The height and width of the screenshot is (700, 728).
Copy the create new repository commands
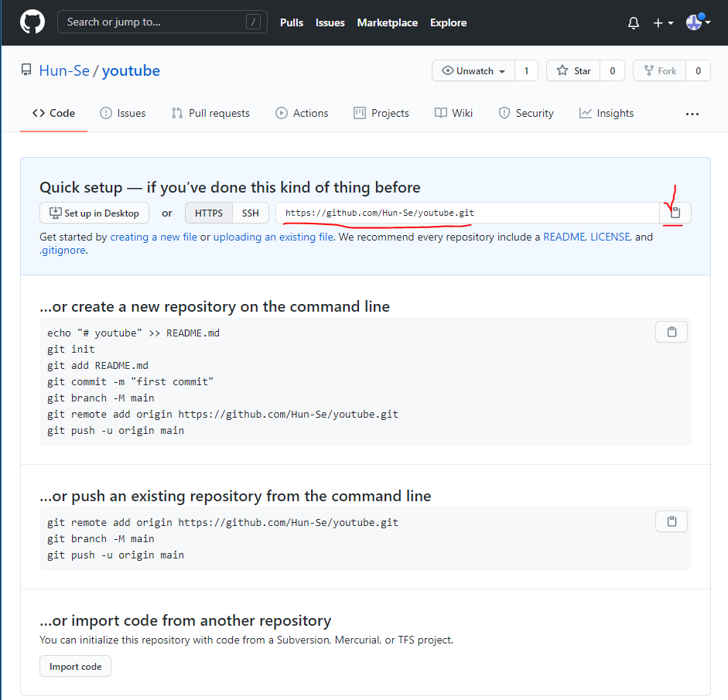(672, 332)
